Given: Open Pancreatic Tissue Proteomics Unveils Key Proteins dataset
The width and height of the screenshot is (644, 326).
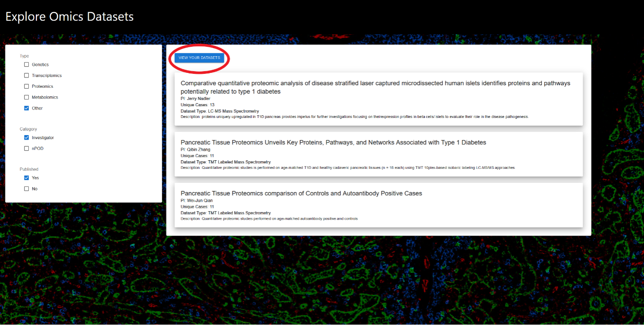Looking at the screenshot, I should [x=333, y=142].
